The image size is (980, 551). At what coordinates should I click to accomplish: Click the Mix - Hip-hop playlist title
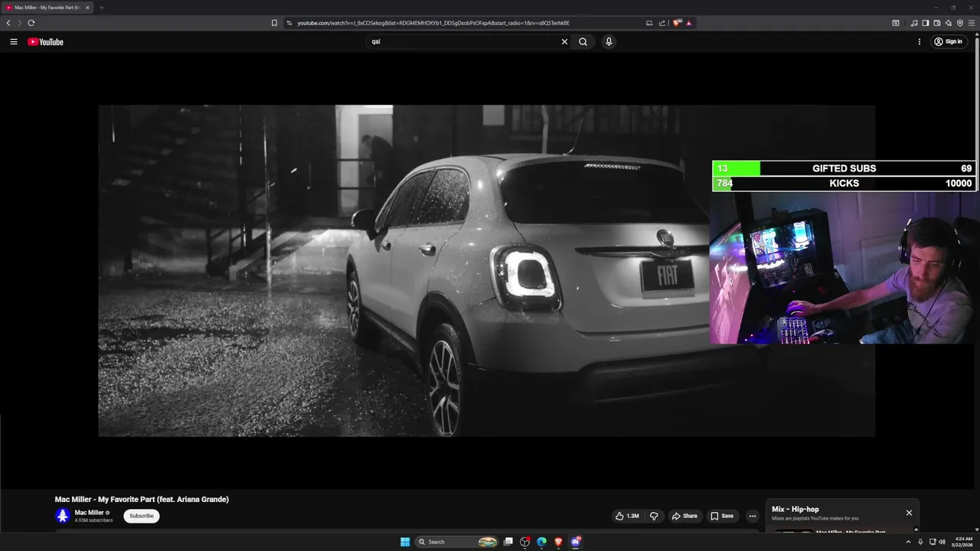pyautogui.click(x=795, y=510)
